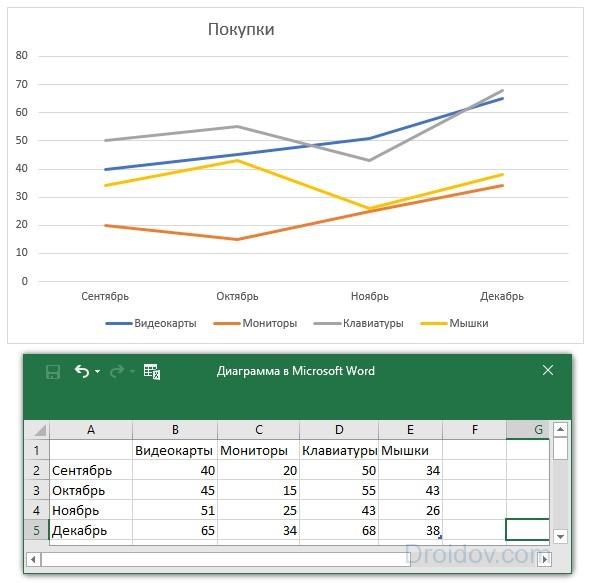The width and height of the screenshot is (590, 583).
Task: Select row 3 header
Action: click(x=36, y=490)
